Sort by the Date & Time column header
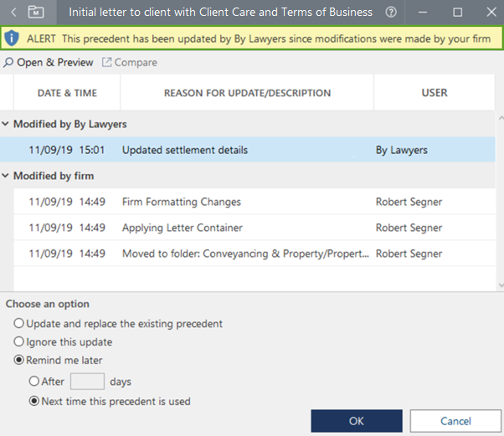504x436 pixels. coord(67,93)
